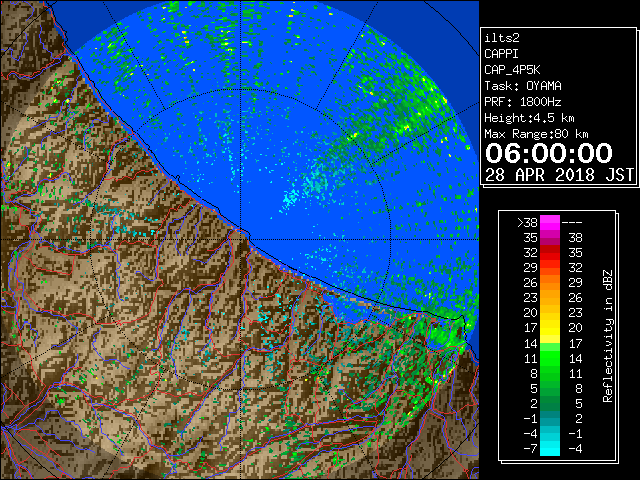This screenshot has width=640, height=480.
Task: Click 'Max Range:80 km' line
Action: click(536, 134)
